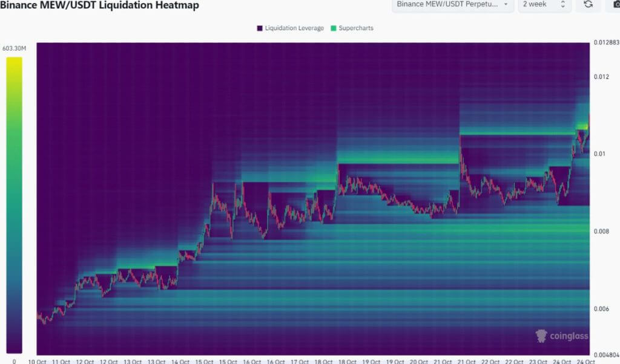Click the 0.01 price level label
The width and height of the screenshot is (620, 364).
[599, 154]
